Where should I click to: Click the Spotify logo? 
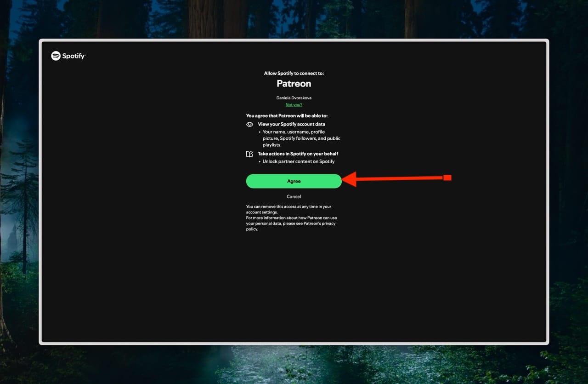coord(68,56)
